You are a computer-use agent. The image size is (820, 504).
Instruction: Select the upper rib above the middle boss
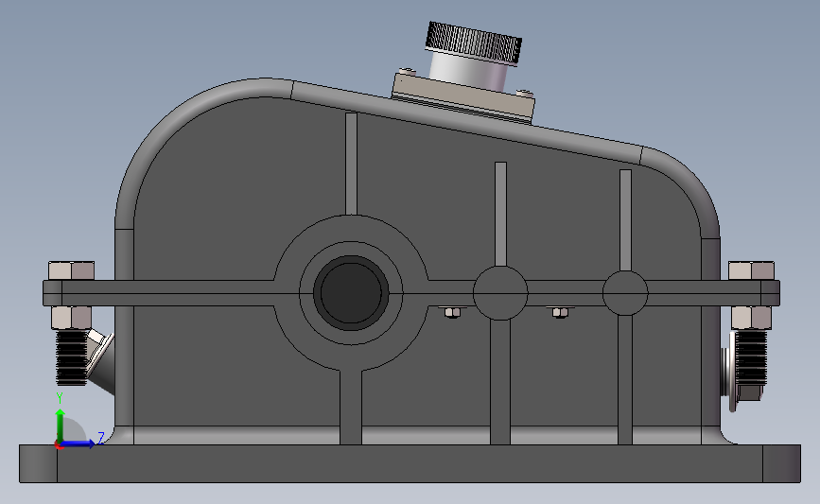pos(500,214)
